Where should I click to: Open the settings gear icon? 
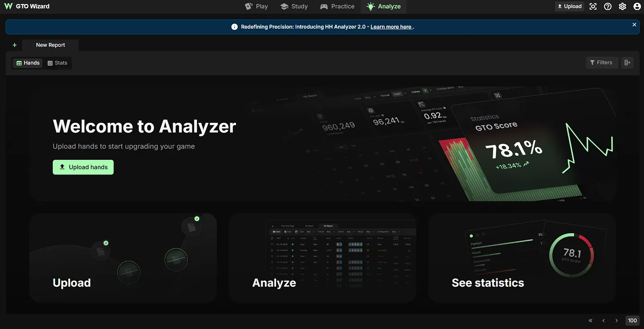click(622, 6)
